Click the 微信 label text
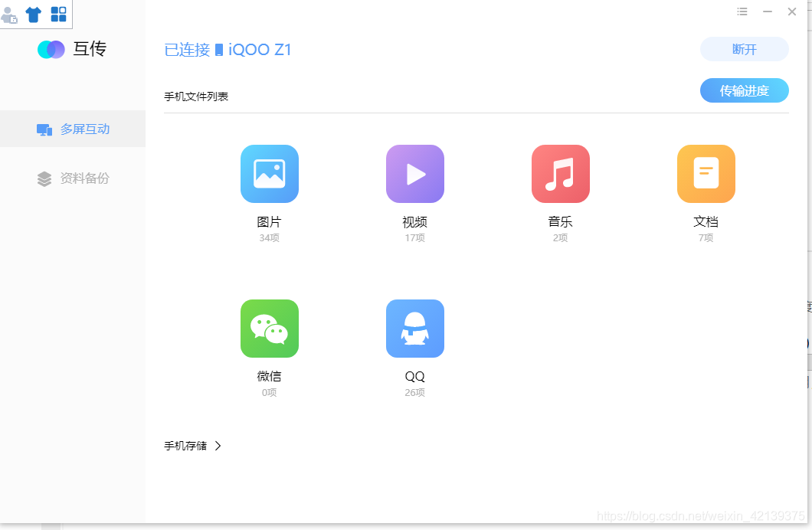This screenshot has width=812, height=530. pyautogui.click(x=270, y=376)
